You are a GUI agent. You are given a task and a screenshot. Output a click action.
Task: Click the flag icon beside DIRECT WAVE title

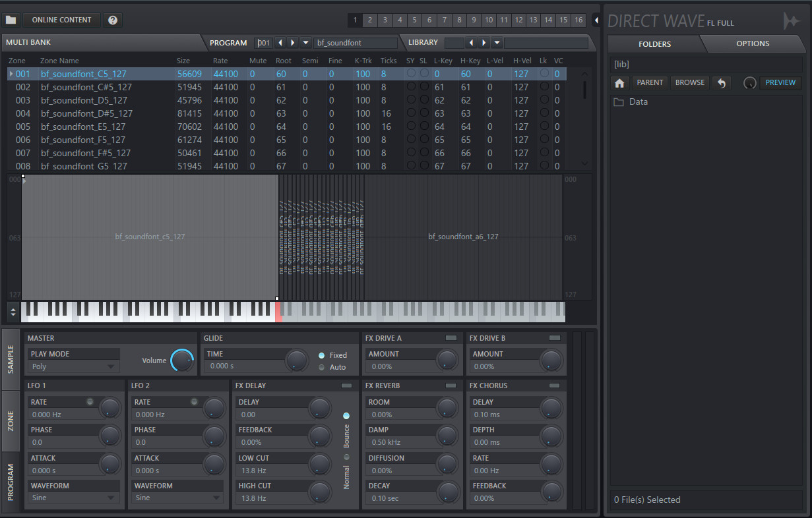(791, 20)
